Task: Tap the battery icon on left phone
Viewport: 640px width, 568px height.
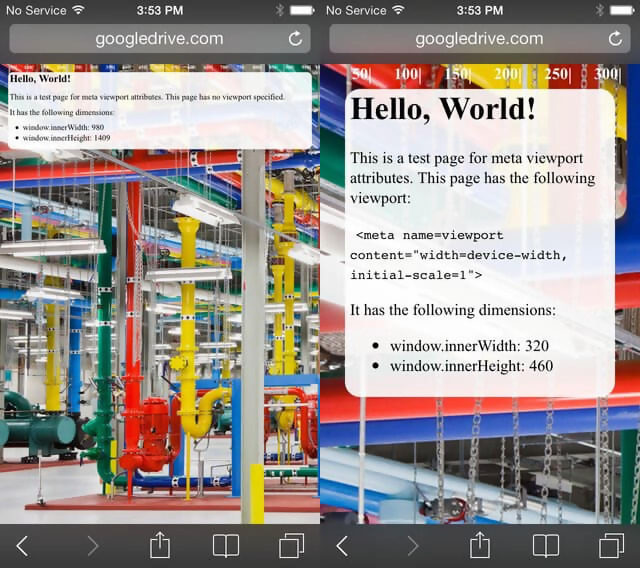Action: (x=302, y=10)
